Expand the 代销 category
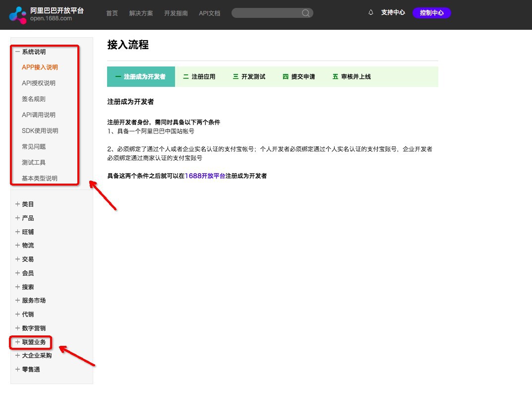Image resolution: width=532 pixels, height=393 pixels. tap(24, 314)
